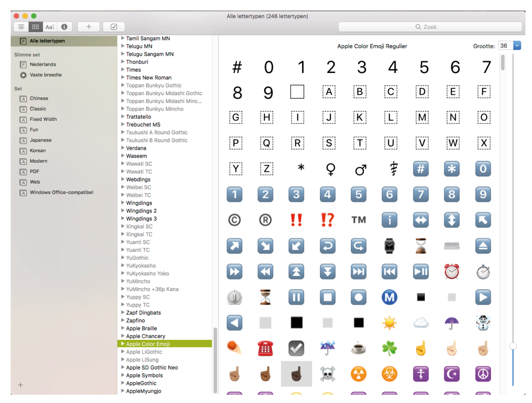
Task: Focus the Zoek search field
Action: click(430, 27)
